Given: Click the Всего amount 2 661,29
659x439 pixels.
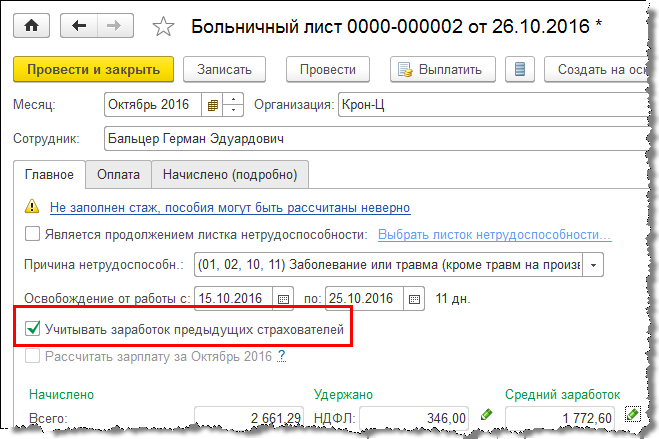Looking at the screenshot, I should pos(249,418).
